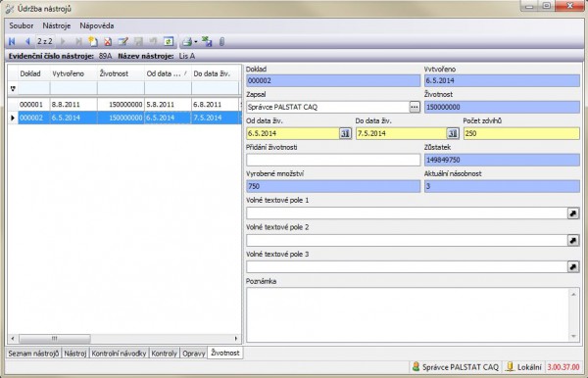Sort by Vytvořeno column header
The height and width of the screenshot is (378, 588).
[73, 73]
